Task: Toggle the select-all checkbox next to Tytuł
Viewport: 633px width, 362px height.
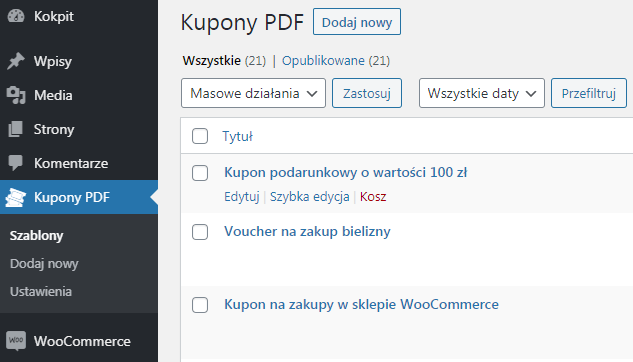Action: 200,136
